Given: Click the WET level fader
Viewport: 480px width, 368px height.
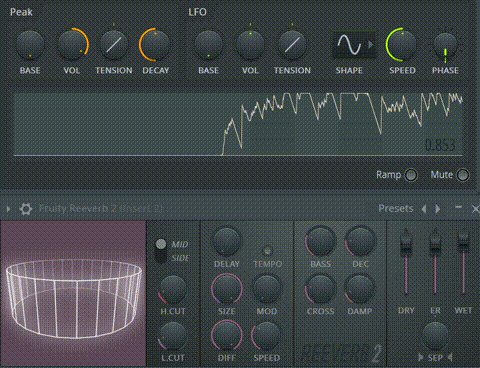Looking at the screenshot, I should click(463, 242).
